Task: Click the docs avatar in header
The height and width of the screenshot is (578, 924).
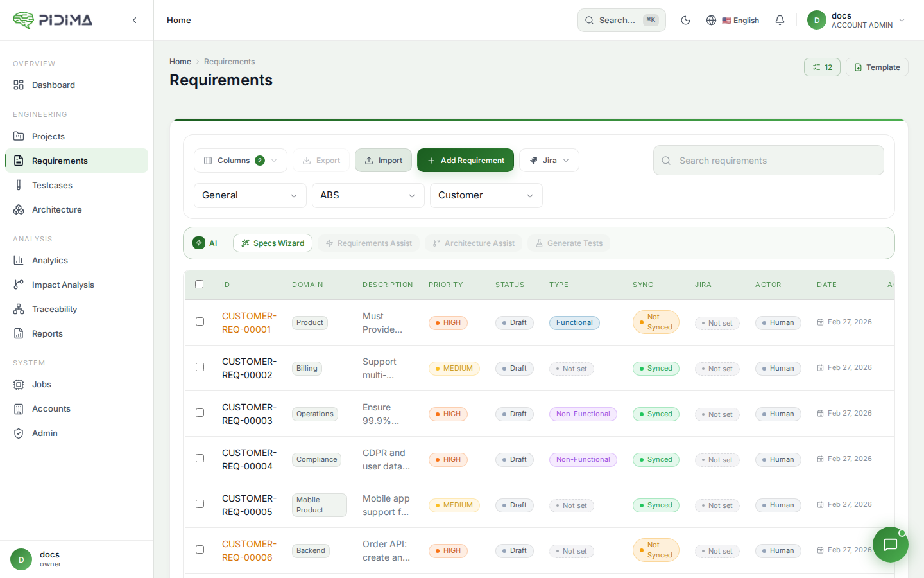Action: pos(816,20)
